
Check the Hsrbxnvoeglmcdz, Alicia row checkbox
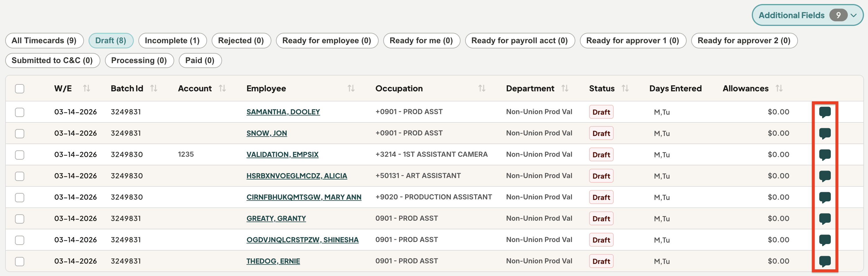(20, 176)
